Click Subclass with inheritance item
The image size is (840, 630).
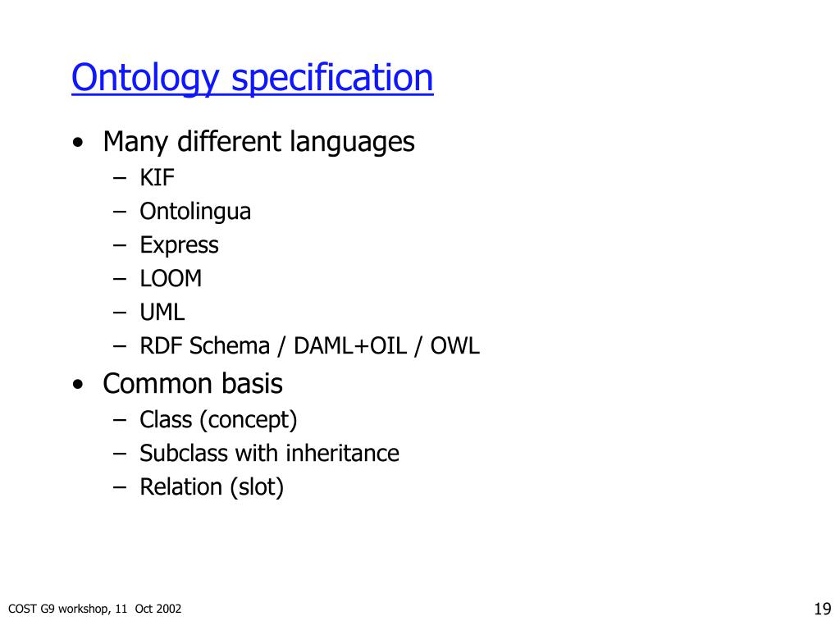(269, 453)
